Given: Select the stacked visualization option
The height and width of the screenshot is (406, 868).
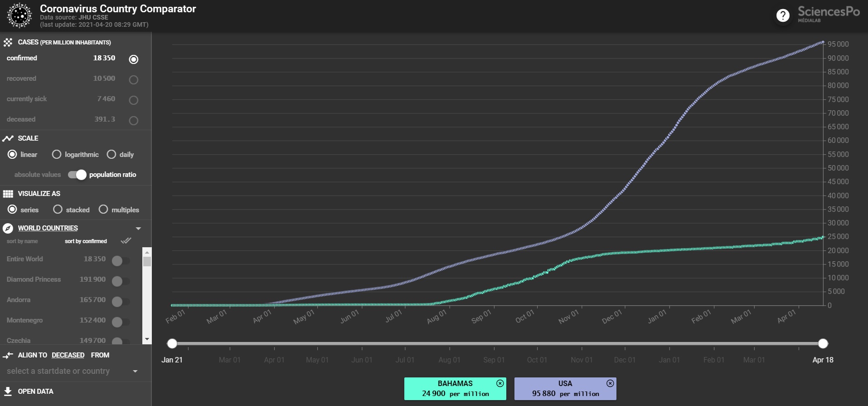Looking at the screenshot, I should pyautogui.click(x=58, y=209).
